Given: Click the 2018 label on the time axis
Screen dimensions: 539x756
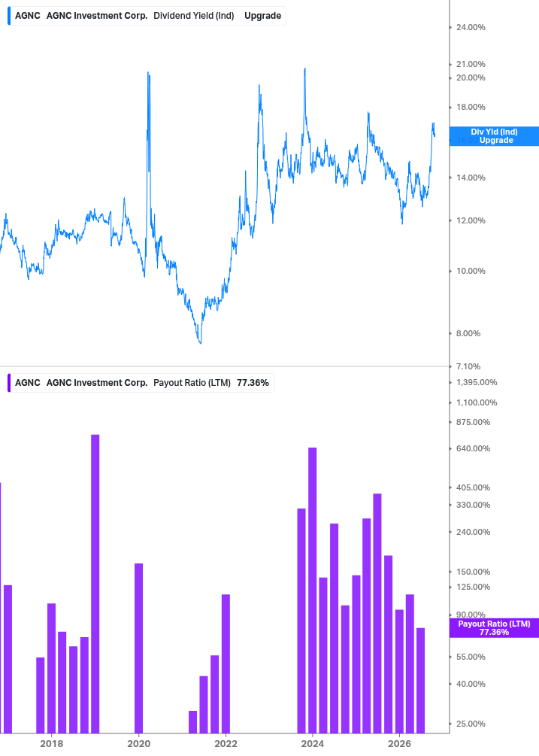Looking at the screenshot, I should tap(52, 743).
